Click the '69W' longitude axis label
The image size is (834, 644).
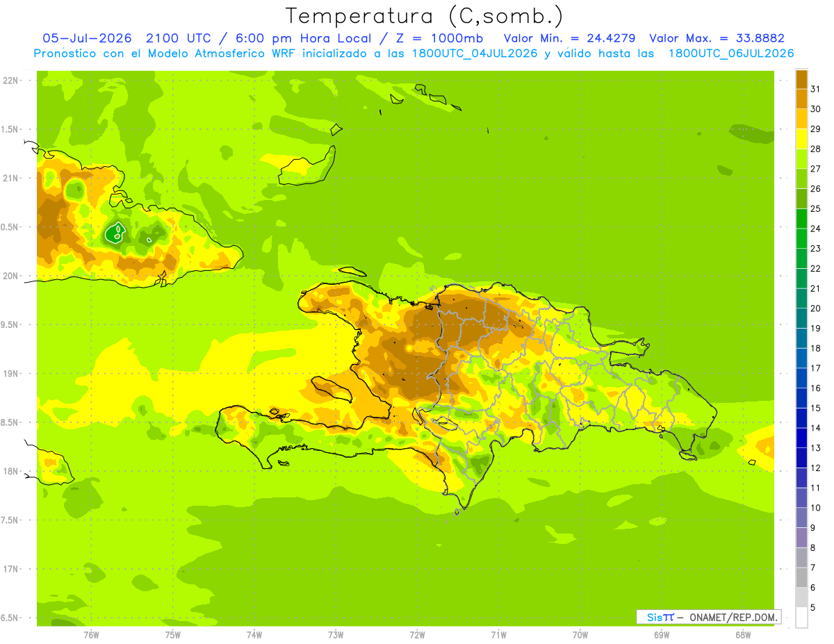[x=662, y=635]
